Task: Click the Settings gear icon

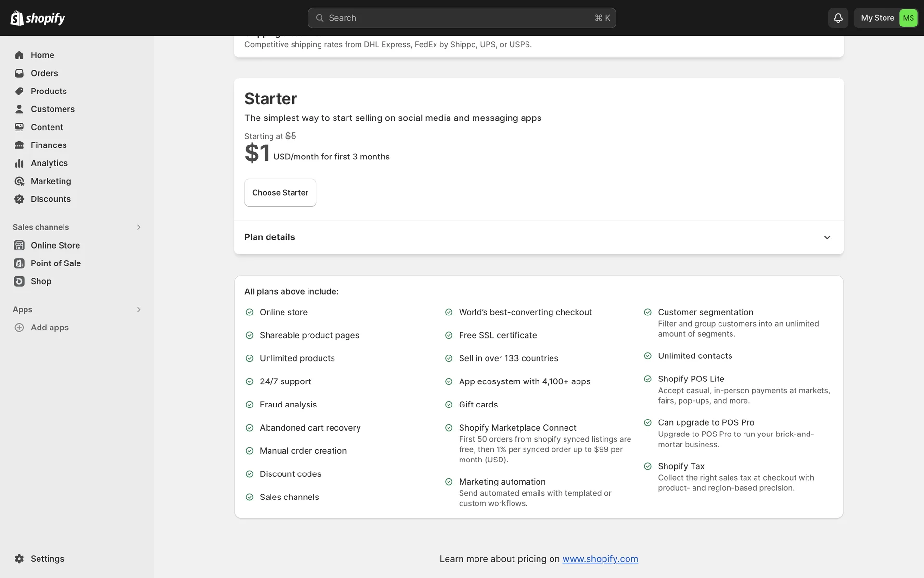Action: (19, 559)
